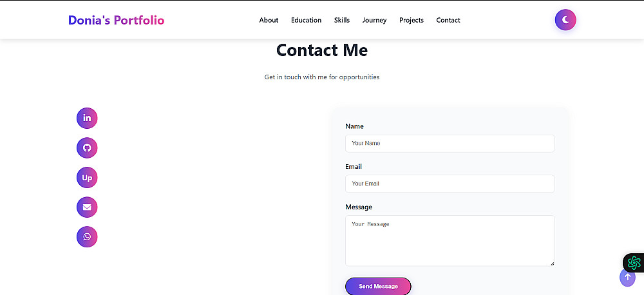
Task: Click inside the Your Message textarea
Action: pyautogui.click(x=450, y=240)
